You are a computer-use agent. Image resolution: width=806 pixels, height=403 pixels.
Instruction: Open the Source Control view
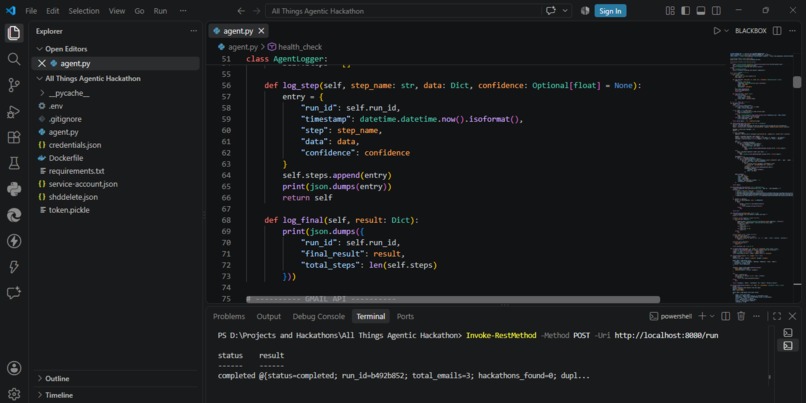click(14, 85)
